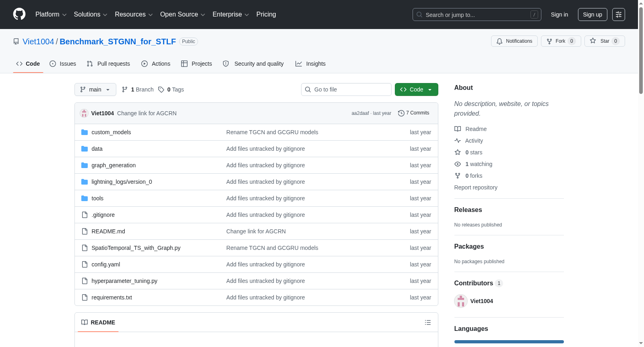Open the Packages heading link
Image resolution: width=644 pixels, height=347 pixels.
[x=469, y=246]
